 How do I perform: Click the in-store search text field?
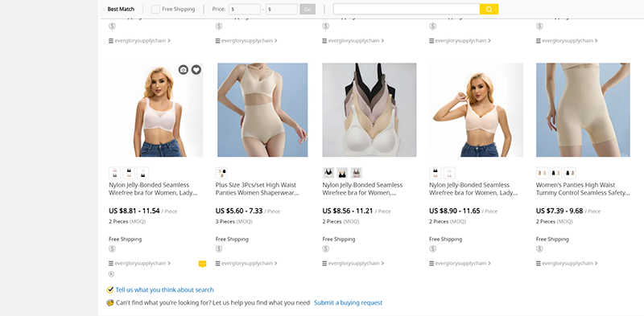pyautogui.click(x=407, y=9)
